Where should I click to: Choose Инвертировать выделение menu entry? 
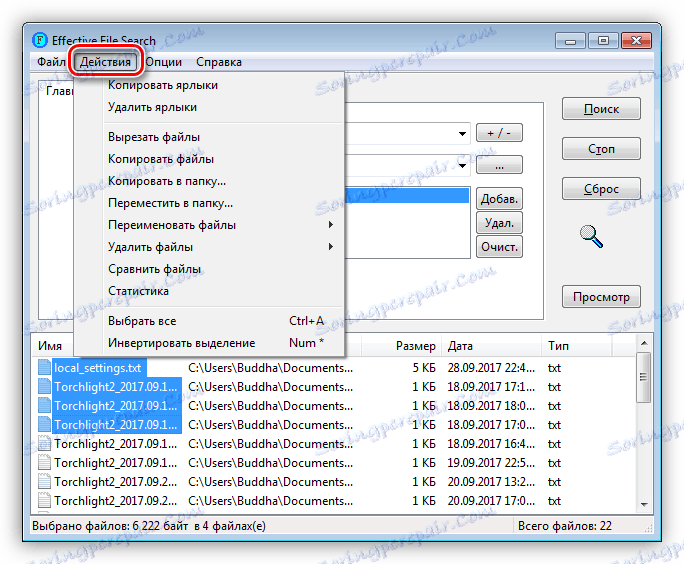coord(209,343)
